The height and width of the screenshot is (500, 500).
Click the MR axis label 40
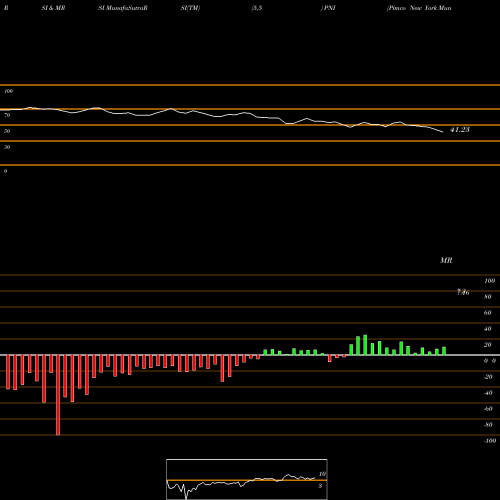488,329
